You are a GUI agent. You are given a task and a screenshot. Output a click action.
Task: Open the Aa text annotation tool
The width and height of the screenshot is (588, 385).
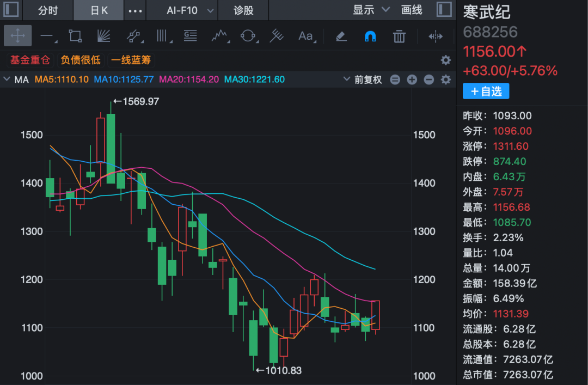(307, 36)
